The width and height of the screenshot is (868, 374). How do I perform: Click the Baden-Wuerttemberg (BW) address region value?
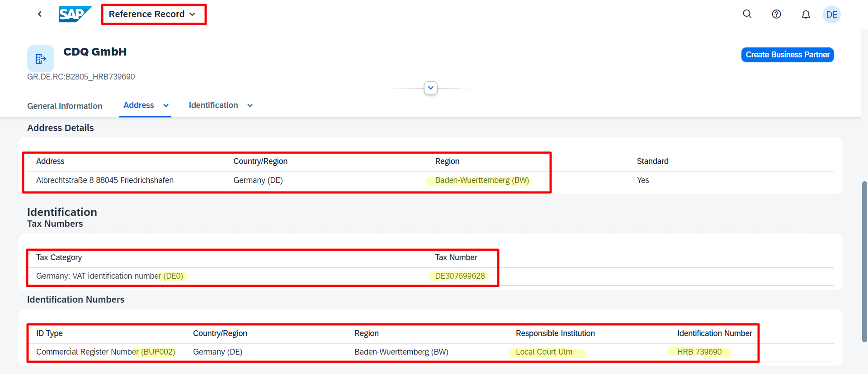pos(482,180)
